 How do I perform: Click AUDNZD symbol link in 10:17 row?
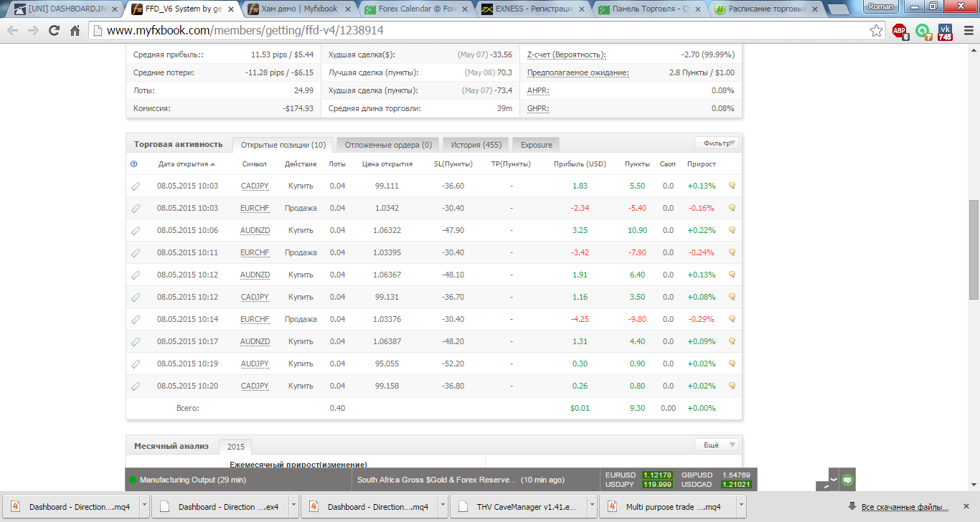tap(255, 341)
